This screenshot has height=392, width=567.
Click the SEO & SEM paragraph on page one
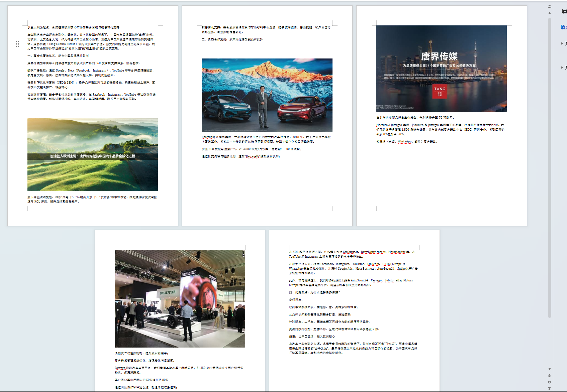pos(91,85)
